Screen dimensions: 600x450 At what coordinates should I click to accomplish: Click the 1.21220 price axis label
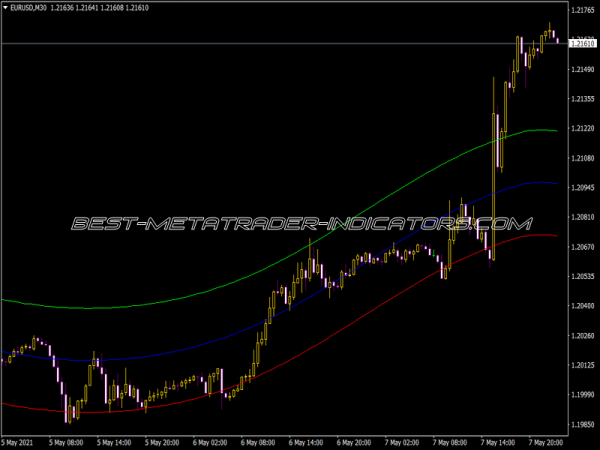tap(582, 129)
